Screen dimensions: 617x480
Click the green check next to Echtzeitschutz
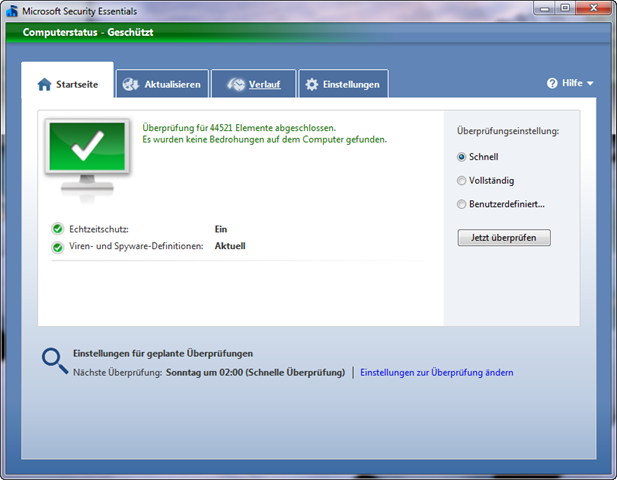(58, 229)
